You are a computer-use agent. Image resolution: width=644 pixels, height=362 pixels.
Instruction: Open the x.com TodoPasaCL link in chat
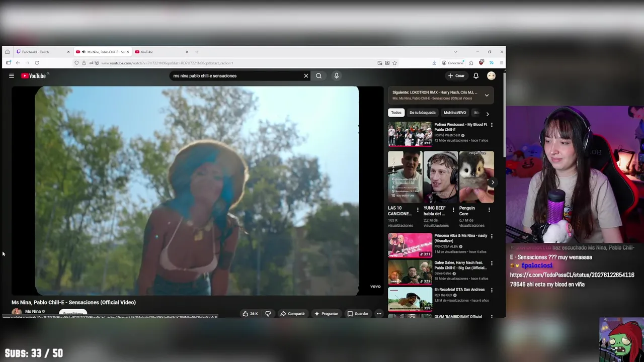572,280
